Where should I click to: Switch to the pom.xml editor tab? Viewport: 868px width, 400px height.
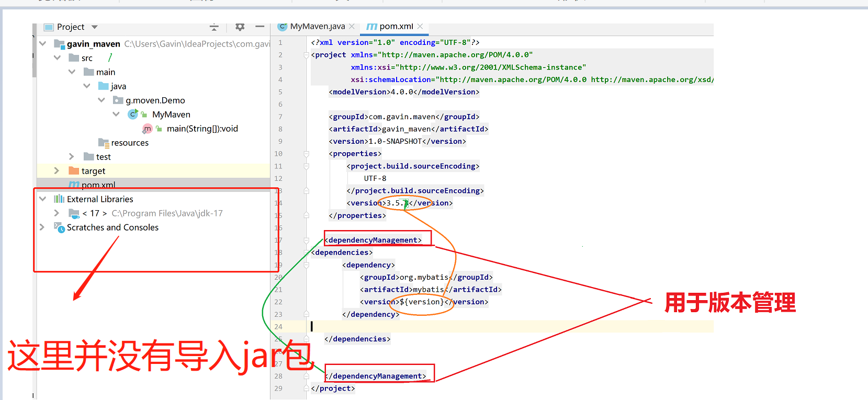[396, 26]
